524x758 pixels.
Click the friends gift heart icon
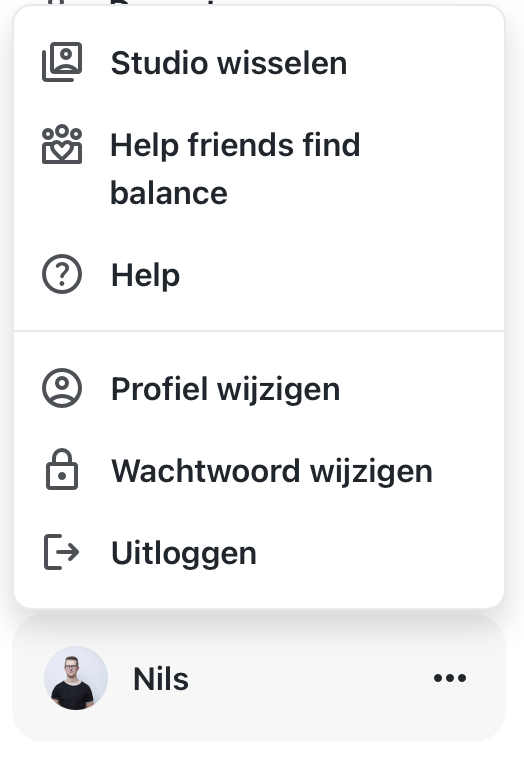point(62,145)
